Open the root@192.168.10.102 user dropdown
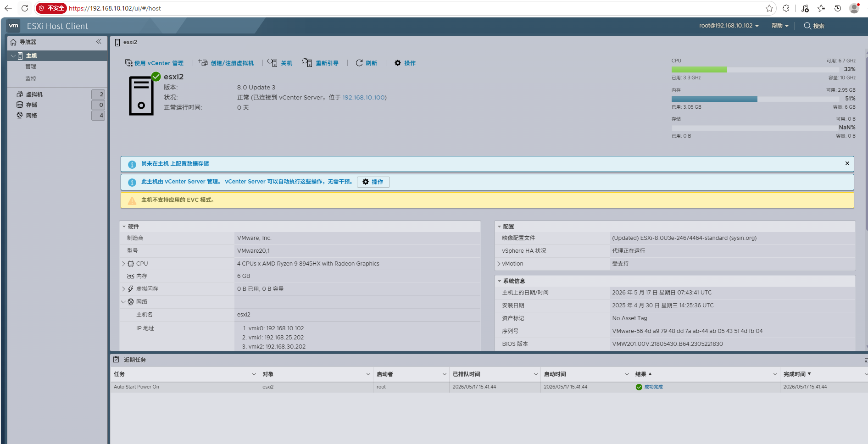This screenshot has height=444, width=868. pos(729,26)
